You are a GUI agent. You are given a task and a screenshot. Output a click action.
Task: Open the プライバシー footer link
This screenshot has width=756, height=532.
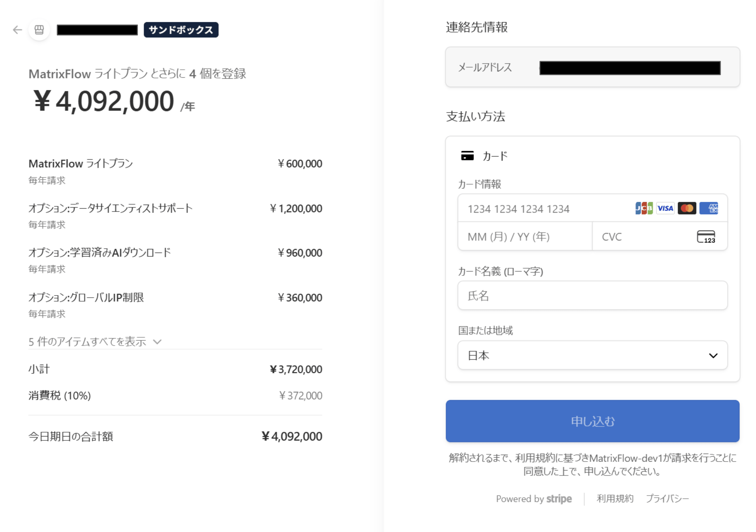[x=667, y=498]
